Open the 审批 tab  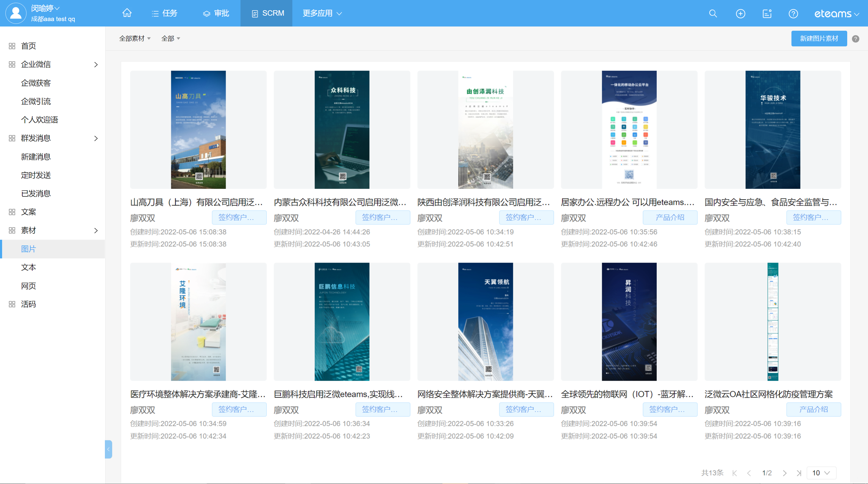pos(216,13)
